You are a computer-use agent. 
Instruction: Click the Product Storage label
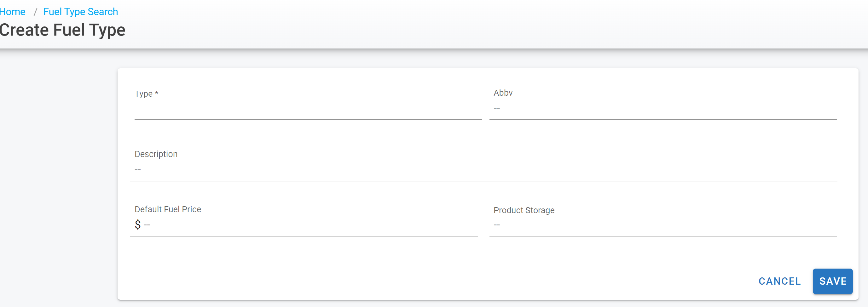524,210
